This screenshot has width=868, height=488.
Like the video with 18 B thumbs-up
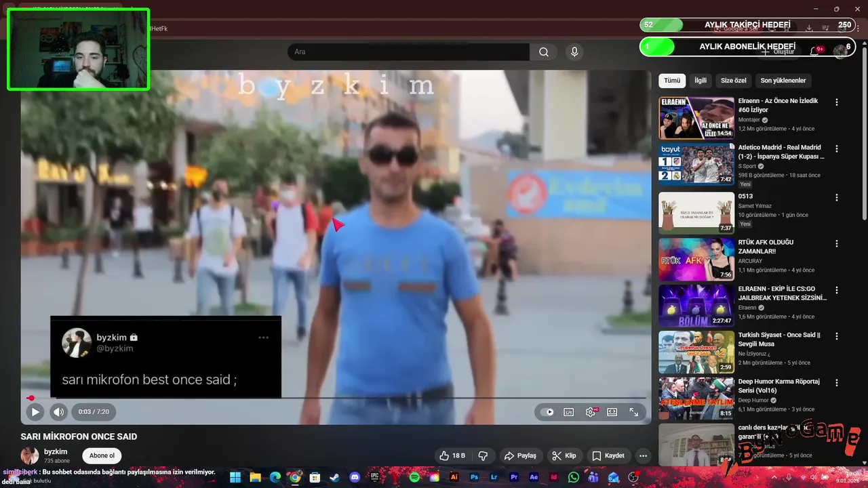[452, 455]
